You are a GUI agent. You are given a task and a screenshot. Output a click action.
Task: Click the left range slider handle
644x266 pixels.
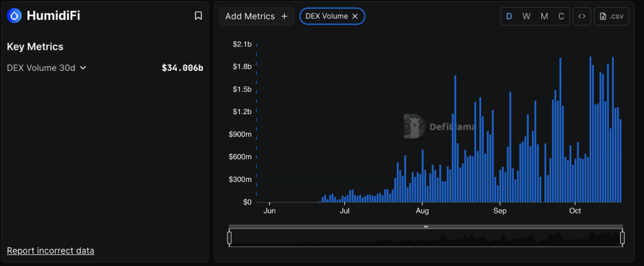[230, 238]
